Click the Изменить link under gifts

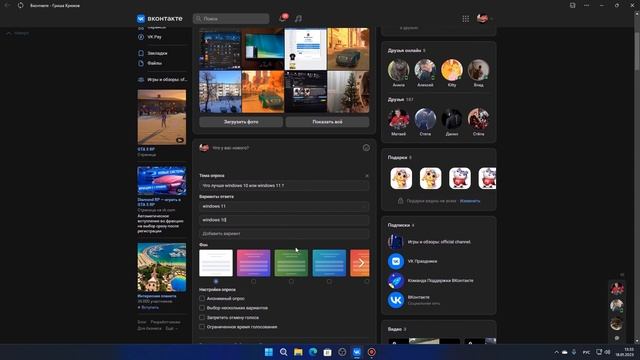[470, 201]
